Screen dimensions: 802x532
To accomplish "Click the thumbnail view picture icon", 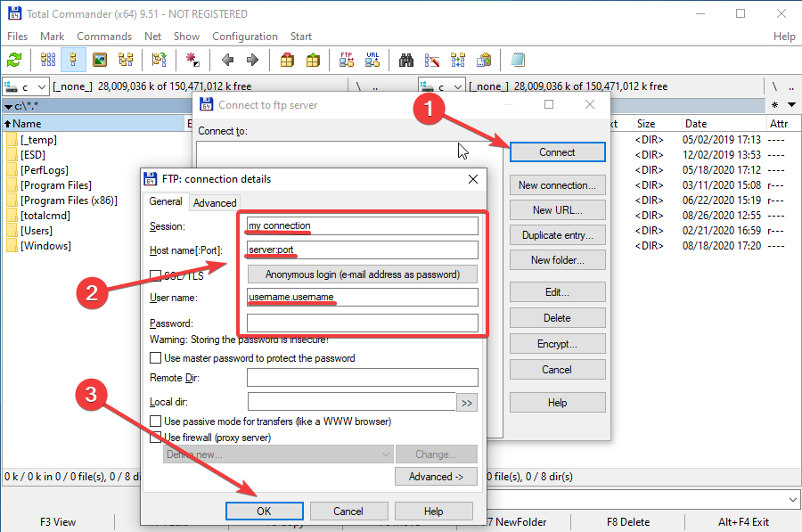I will pos(100,60).
